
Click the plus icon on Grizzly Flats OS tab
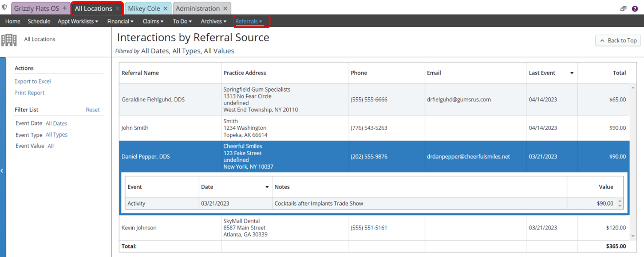click(x=65, y=8)
